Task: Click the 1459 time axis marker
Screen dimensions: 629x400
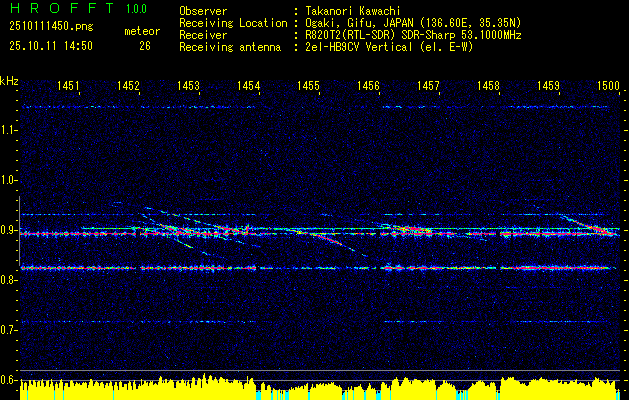Action: click(x=548, y=85)
